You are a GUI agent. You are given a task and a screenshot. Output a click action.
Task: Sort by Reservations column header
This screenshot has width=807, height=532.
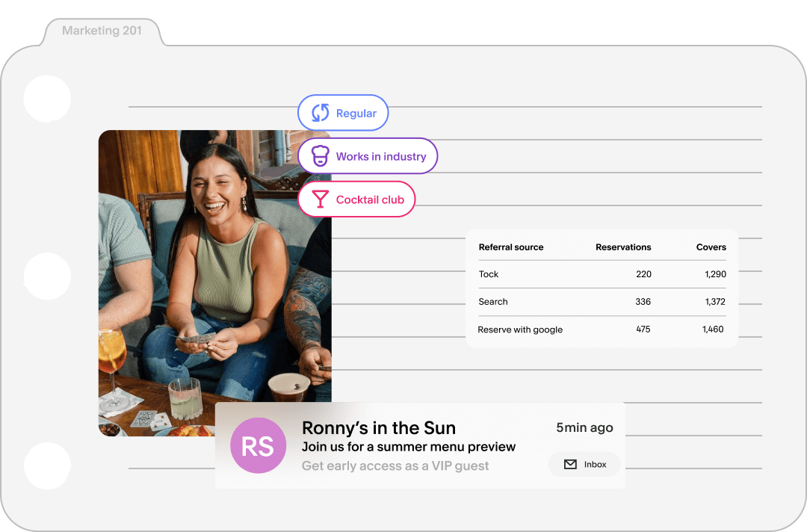click(623, 247)
